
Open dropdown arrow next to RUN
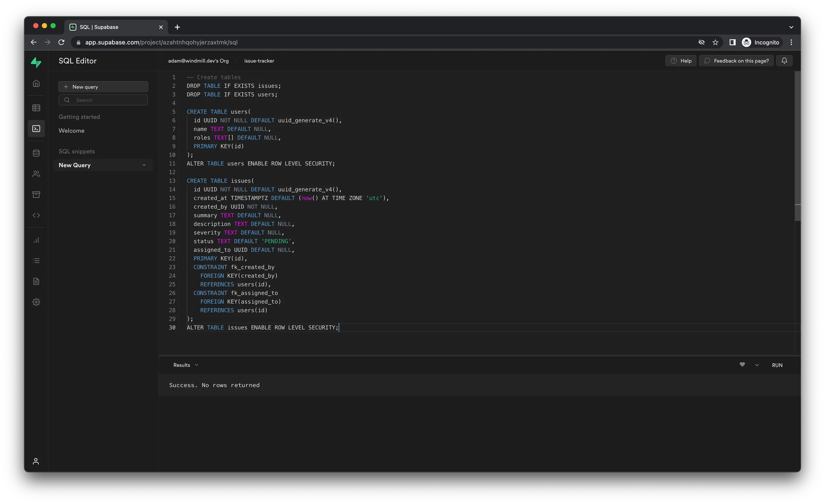pyautogui.click(x=757, y=365)
